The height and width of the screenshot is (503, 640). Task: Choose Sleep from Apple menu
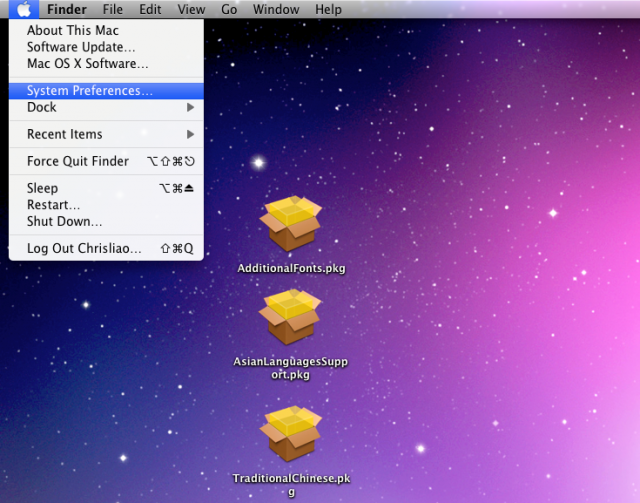pos(106,188)
